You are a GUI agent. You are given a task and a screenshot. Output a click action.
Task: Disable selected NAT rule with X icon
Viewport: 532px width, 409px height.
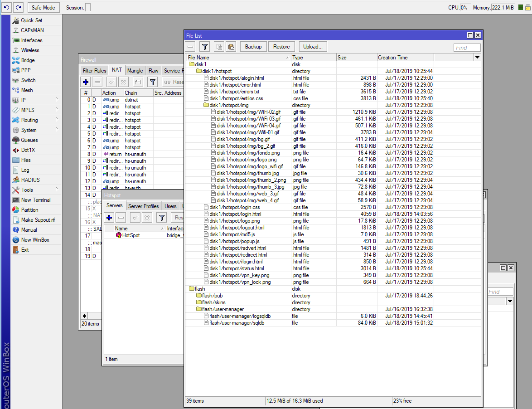pyautogui.click(x=122, y=82)
